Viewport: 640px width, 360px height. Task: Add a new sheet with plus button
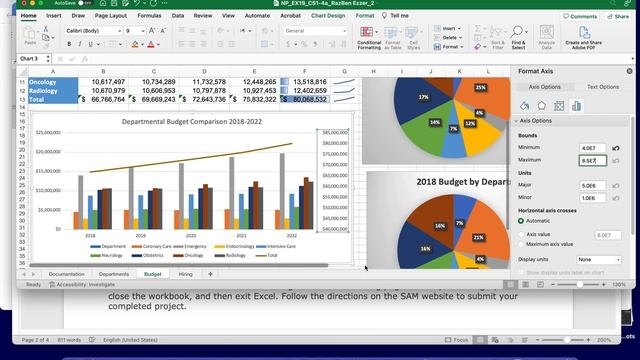[210, 274]
